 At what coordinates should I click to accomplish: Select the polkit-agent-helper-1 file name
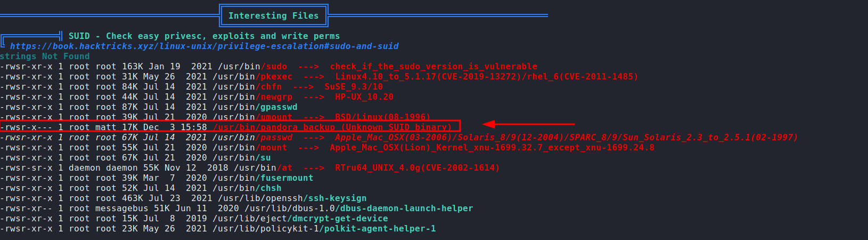click(x=380, y=229)
